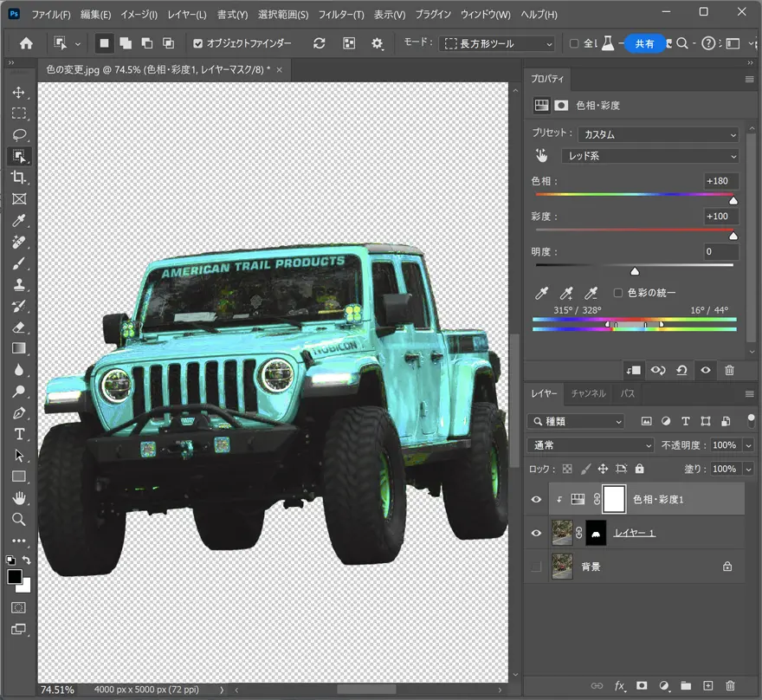Switch to the チャンネル tab
Image resolution: width=762 pixels, height=700 pixels.
(589, 393)
